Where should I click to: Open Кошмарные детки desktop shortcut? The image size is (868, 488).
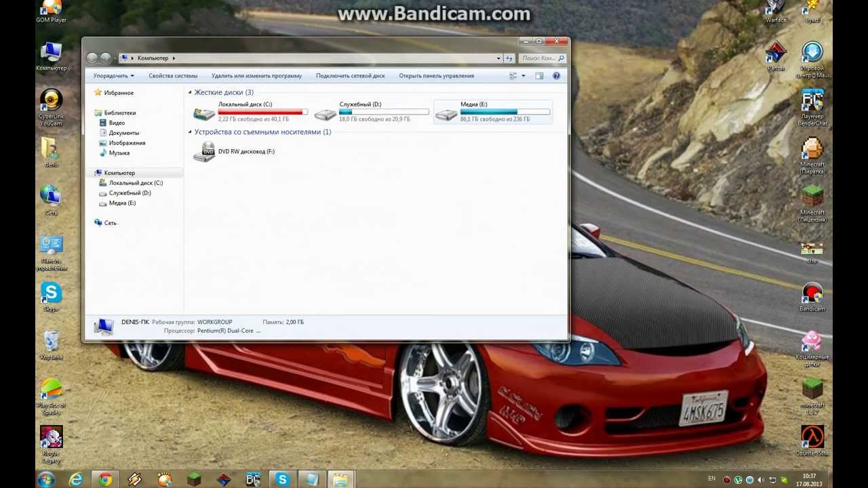pos(812,349)
